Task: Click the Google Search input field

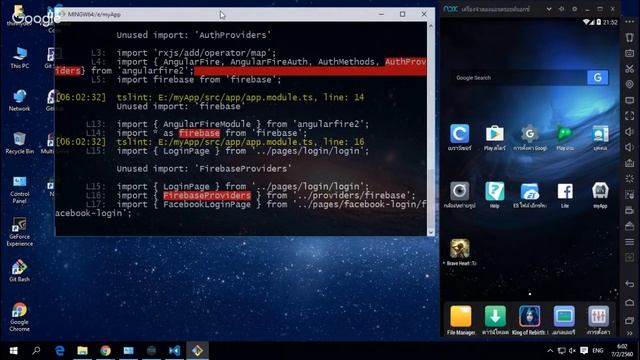Action: pos(519,78)
